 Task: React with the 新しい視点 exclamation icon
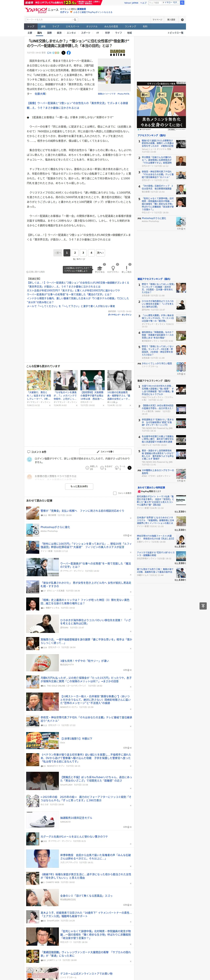[x=127, y=268]
